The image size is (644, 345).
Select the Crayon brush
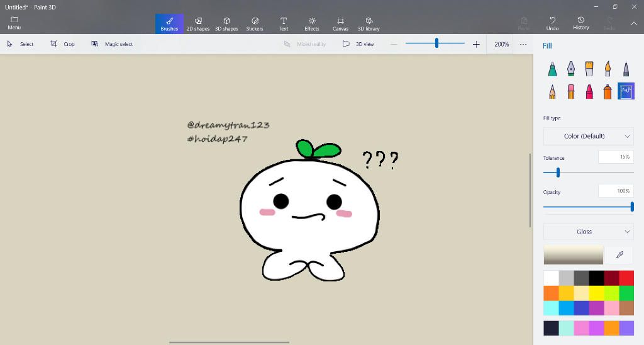click(589, 91)
